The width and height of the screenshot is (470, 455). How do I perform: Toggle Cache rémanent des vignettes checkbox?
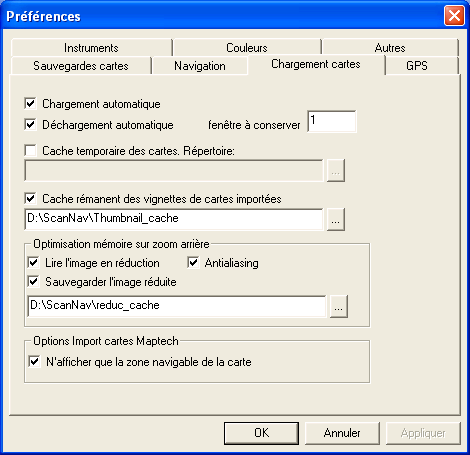coord(30,199)
